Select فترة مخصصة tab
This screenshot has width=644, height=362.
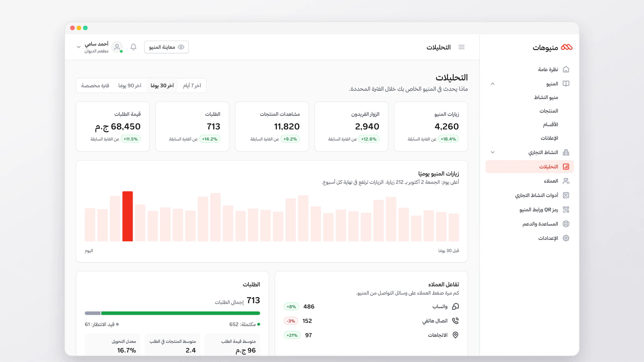[x=95, y=86]
